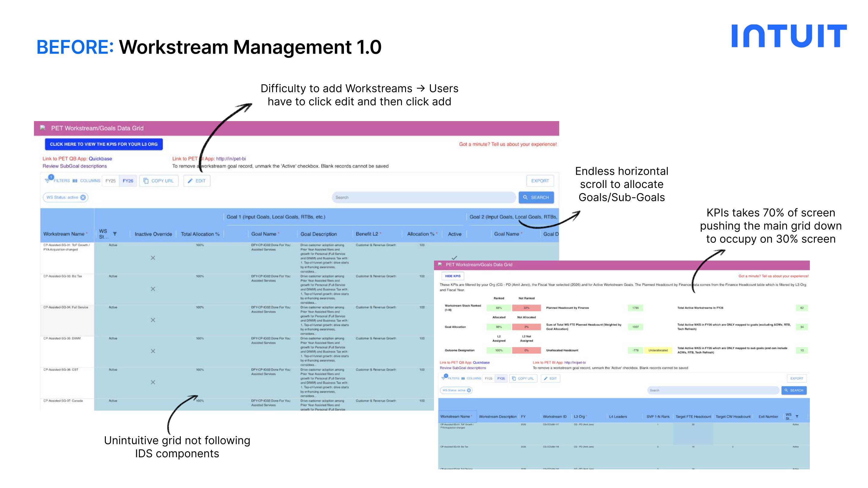Image resolution: width=868 pixels, height=488 pixels.
Task: Click L4 Leaders column header
Action: [x=618, y=417]
